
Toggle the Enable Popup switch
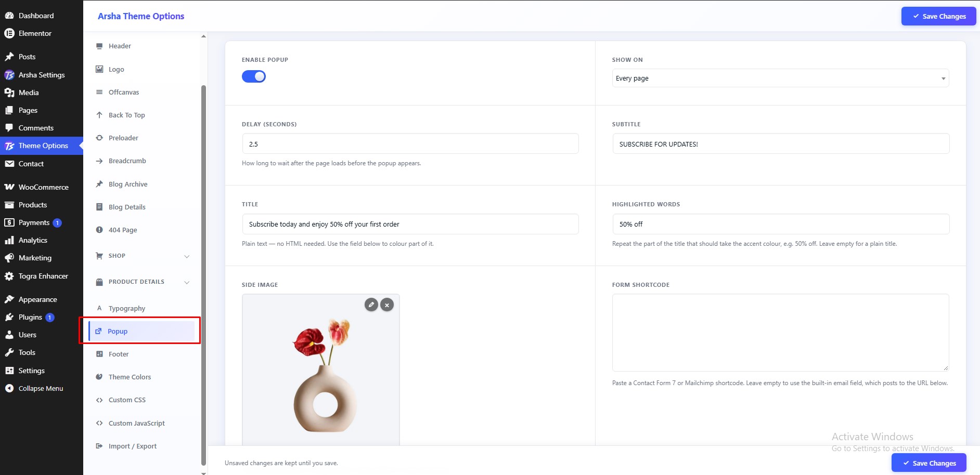254,76
